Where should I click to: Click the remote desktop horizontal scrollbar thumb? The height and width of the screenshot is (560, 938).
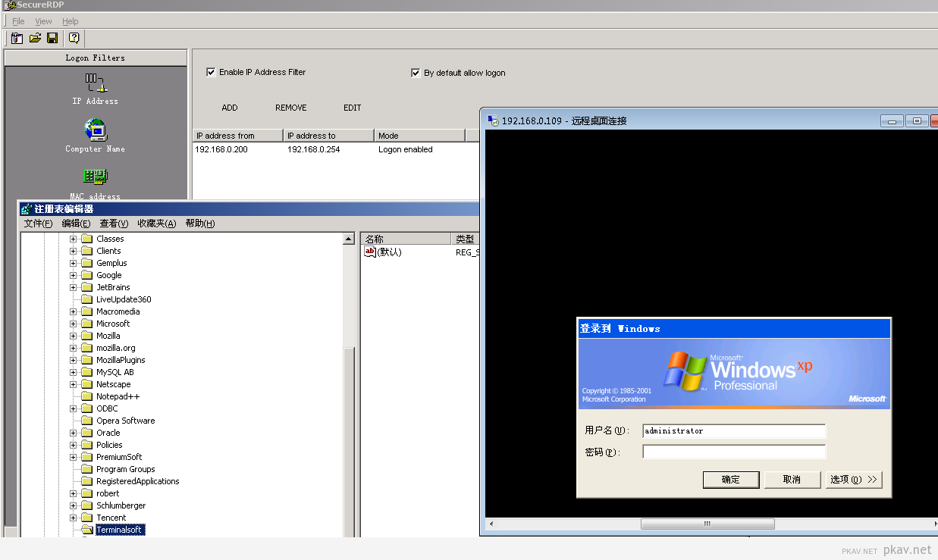tap(707, 524)
